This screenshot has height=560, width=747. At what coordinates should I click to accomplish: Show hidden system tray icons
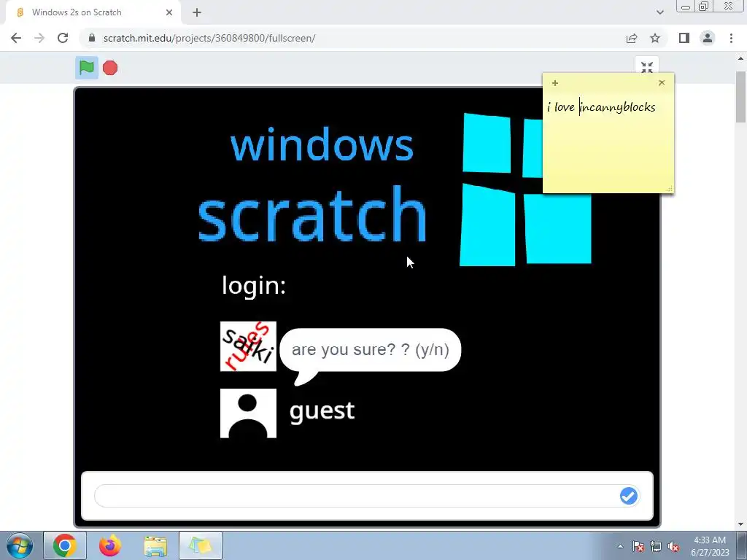click(x=620, y=546)
